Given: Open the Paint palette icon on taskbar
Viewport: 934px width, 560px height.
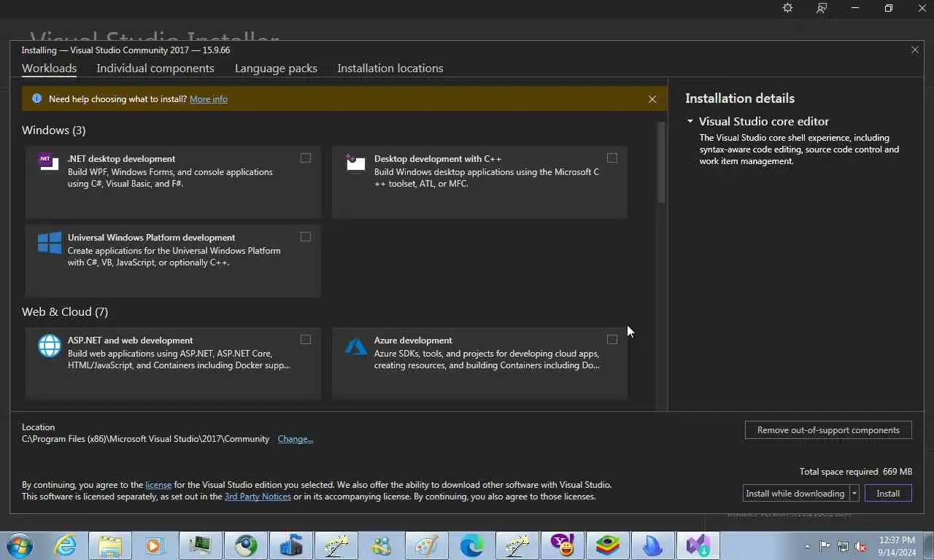Looking at the screenshot, I should (426, 545).
